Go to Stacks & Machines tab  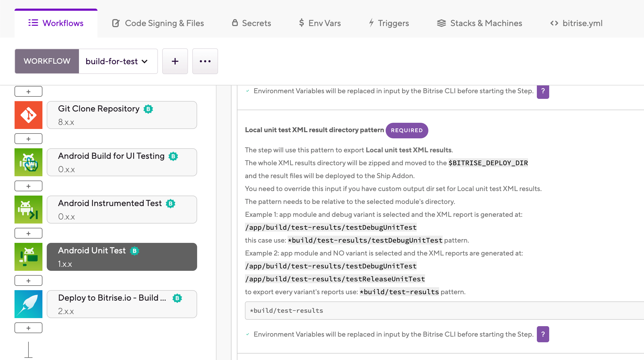tap(479, 23)
